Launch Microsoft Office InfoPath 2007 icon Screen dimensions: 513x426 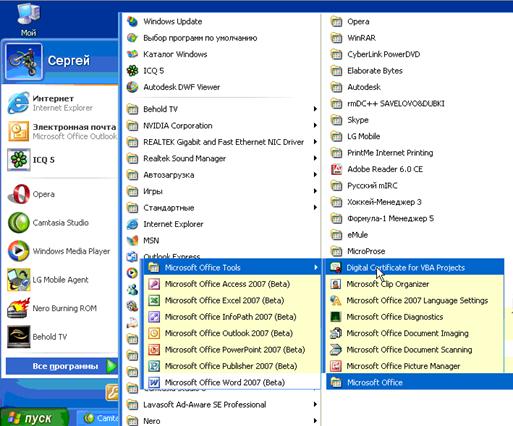click(154, 317)
